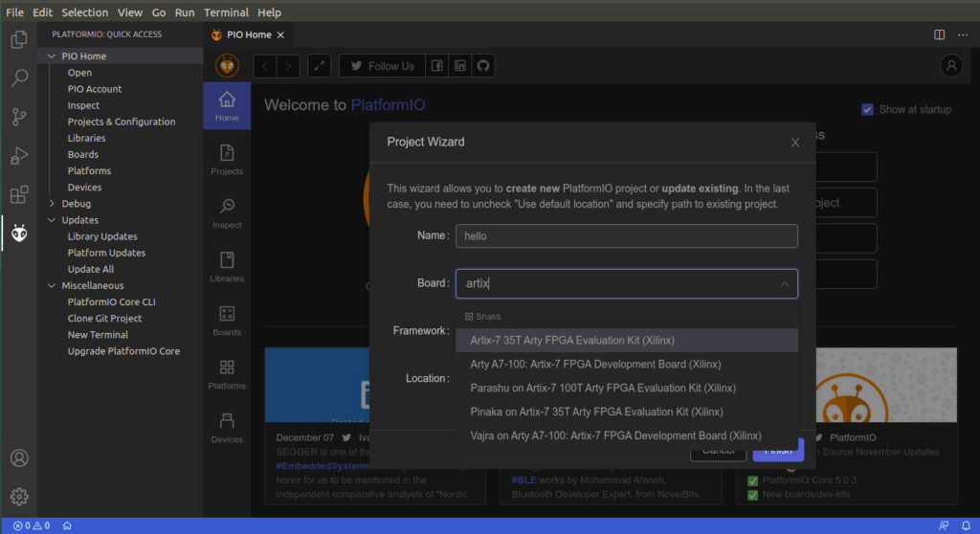Viewport: 980px width, 534px height.
Task: Click the expand fullscreen icon in PIO toolbar
Action: pos(320,66)
